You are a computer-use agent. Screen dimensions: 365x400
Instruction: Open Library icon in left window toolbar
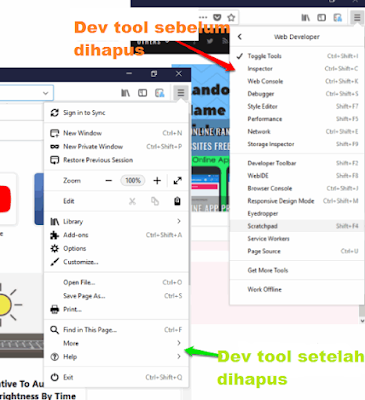(125, 93)
